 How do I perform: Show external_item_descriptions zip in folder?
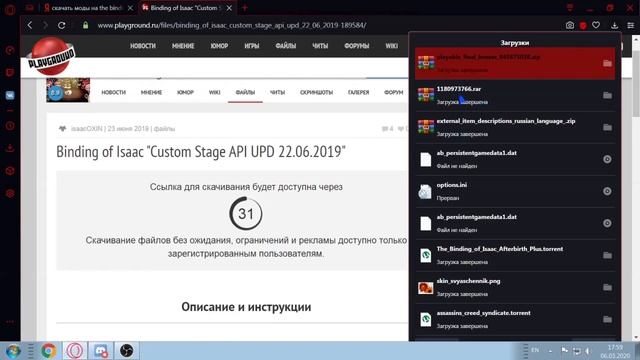coord(607,127)
